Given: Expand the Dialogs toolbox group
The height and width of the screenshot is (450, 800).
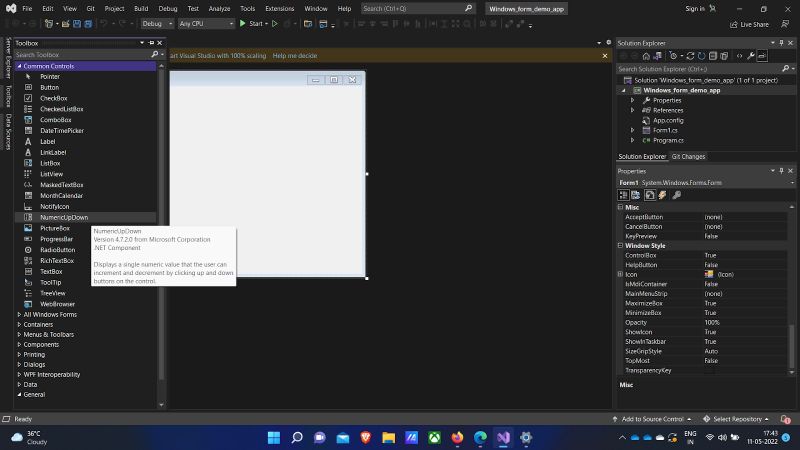Looking at the screenshot, I should pos(19,365).
